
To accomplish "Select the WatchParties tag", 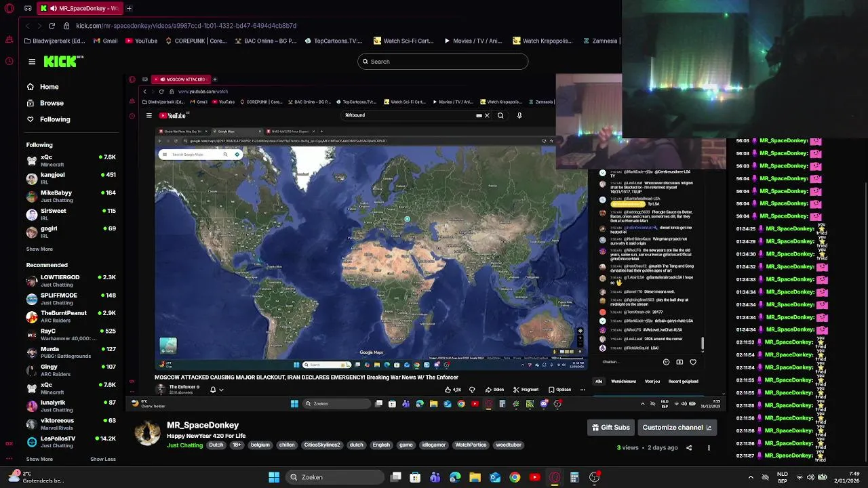I will 471,445.
